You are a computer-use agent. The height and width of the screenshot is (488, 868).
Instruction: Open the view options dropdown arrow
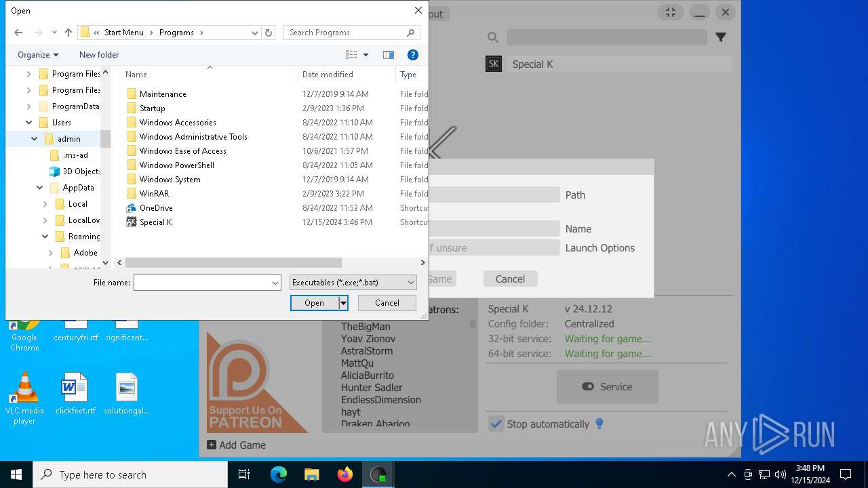(366, 55)
